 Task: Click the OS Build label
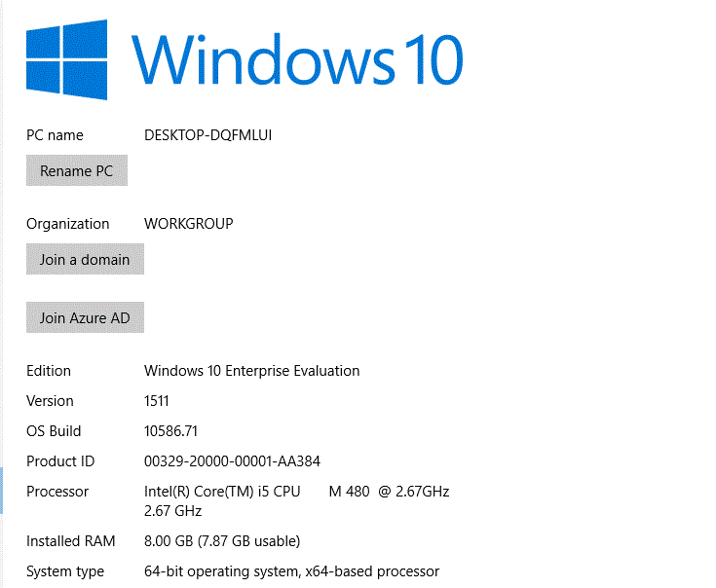[x=54, y=430]
